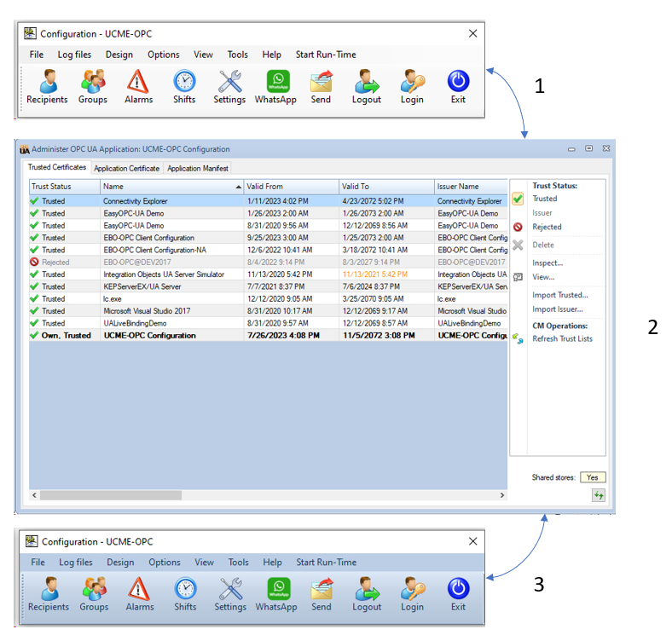
Task: Open Groups in the bottom Configuration window
Action: coord(94,594)
